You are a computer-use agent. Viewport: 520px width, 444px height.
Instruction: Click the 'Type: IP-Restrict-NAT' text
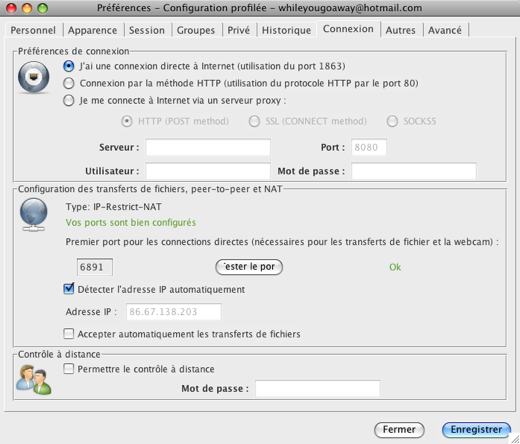tap(113, 207)
